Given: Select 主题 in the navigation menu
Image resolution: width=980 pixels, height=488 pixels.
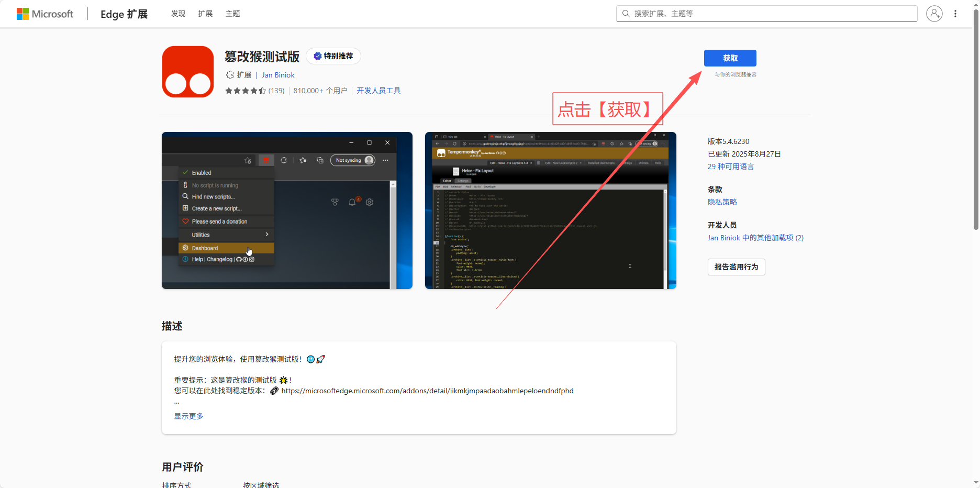Looking at the screenshot, I should (x=232, y=14).
